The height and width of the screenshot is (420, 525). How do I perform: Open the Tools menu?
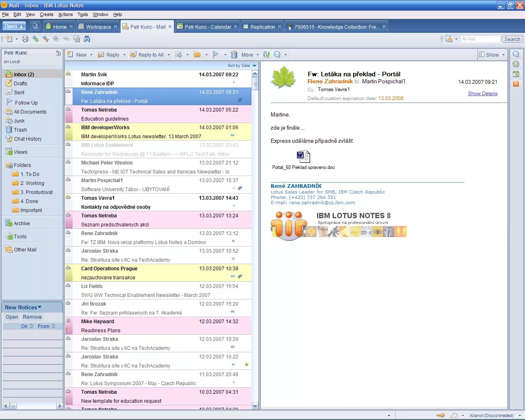click(x=82, y=14)
